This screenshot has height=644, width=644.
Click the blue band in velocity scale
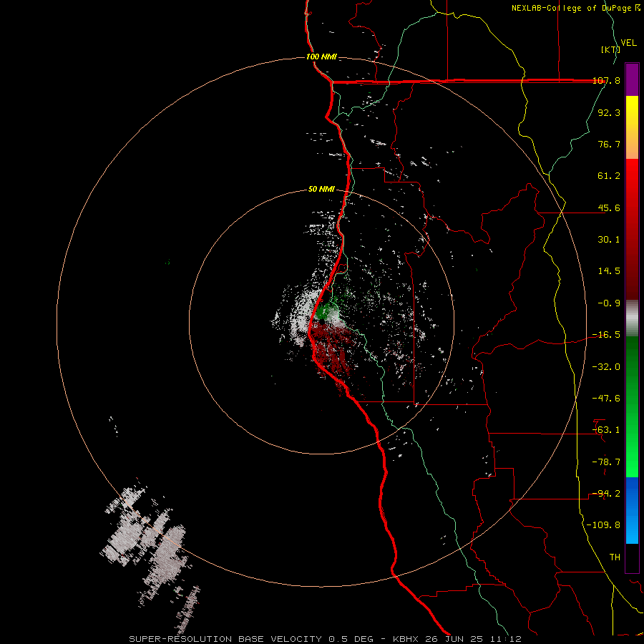click(632, 510)
